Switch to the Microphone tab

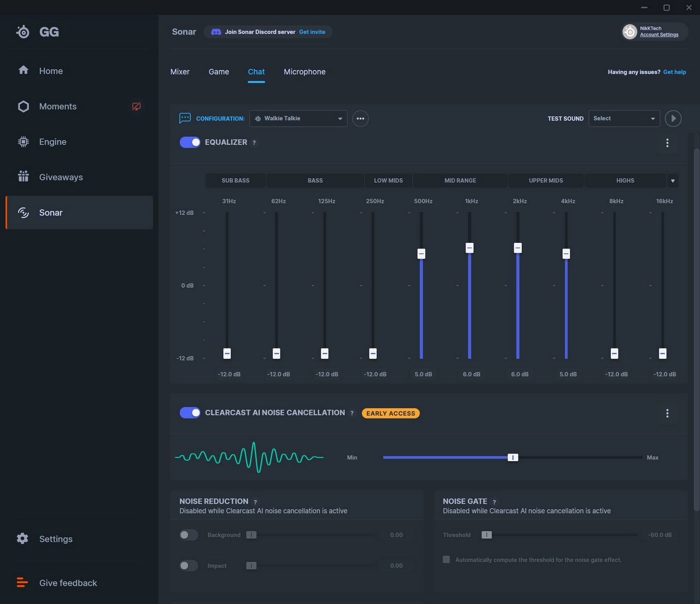click(x=305, y=72)
